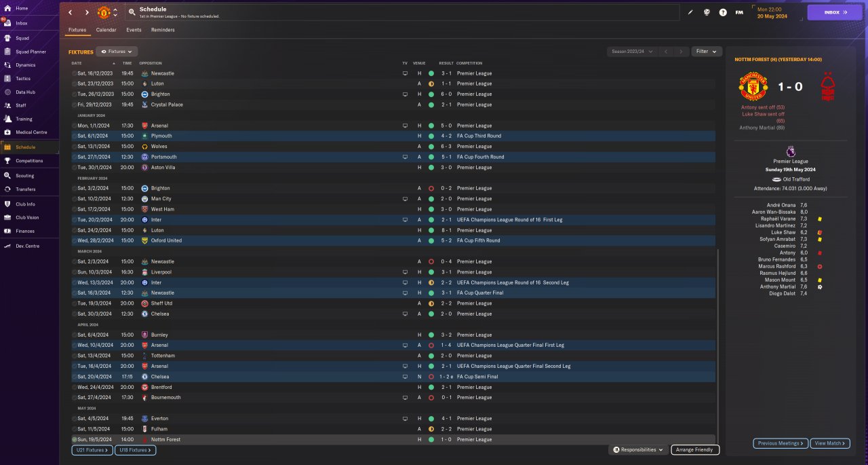Toggle the reminder circle for Tottenham fixture

click(x=75, y=356)
